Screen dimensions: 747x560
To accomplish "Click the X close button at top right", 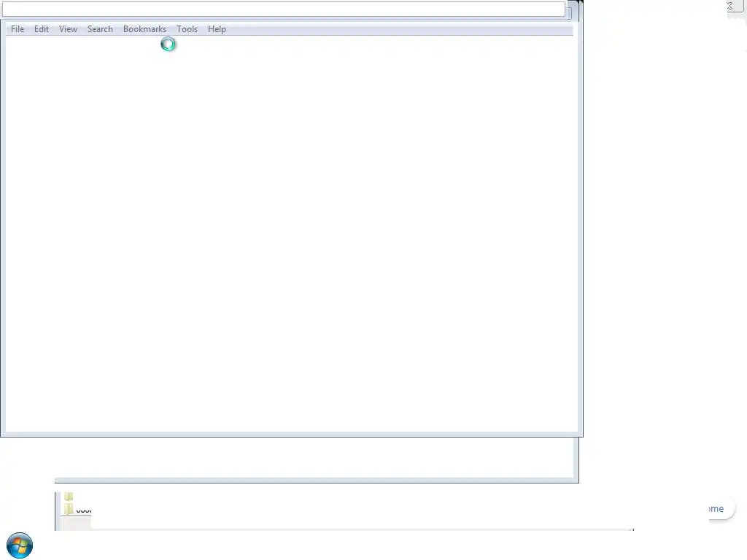I will (x=729, y=6).
